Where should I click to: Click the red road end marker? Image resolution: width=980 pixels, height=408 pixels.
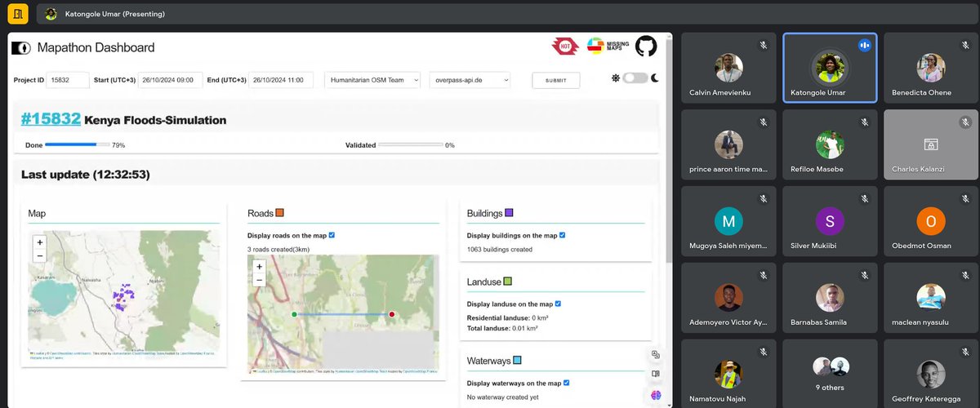[x=392, y=313]
